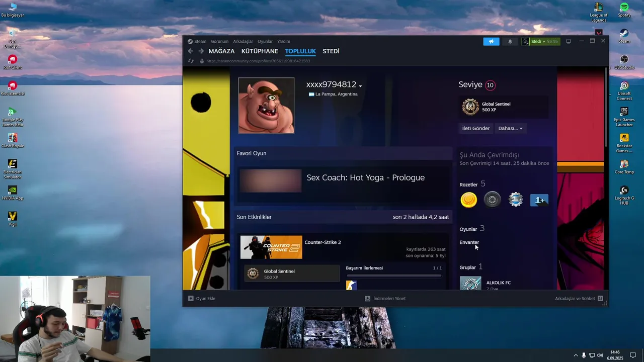The image size is (644, 362).
Task: Open the Global Sentinel badge icon near level
Action: (x=470, y=107)
